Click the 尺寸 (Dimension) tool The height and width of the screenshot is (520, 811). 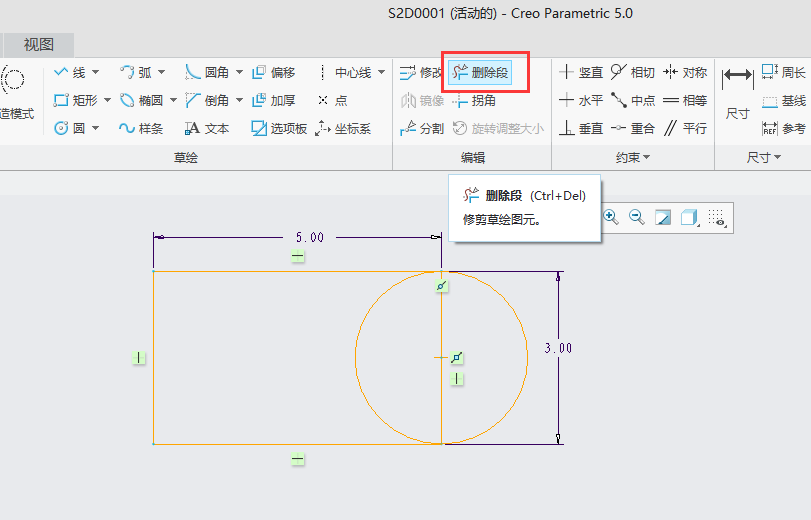(x=738, y=93)
